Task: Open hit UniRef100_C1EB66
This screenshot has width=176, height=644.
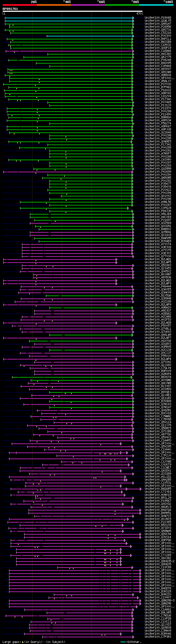Action: (158, 51)
